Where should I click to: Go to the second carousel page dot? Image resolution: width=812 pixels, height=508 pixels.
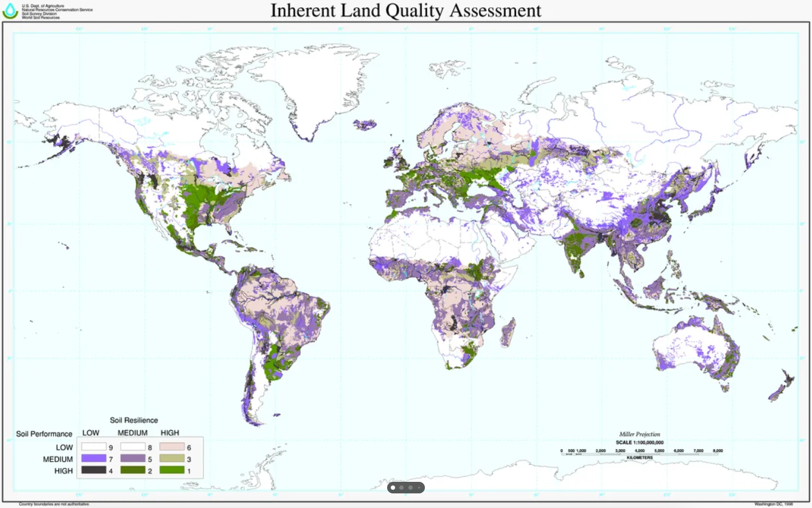point(402,487)
